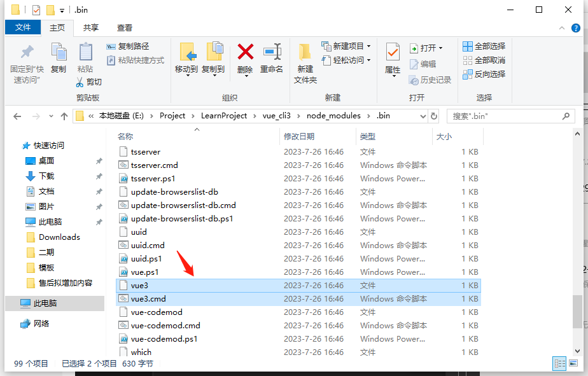Open Easy access (轻松访问) dropdown
Image resolution: width=588 pixels, height=376 pixels.
pos(346,60)
